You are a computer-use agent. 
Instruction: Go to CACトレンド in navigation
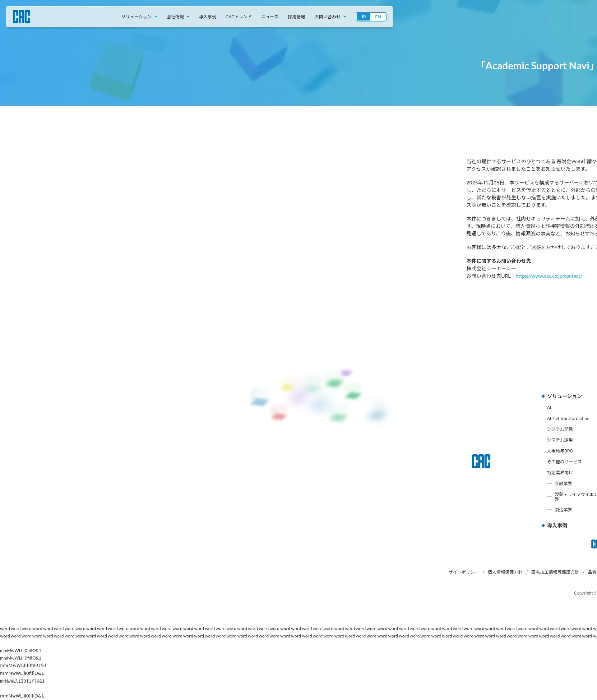[x=238, y=16]
